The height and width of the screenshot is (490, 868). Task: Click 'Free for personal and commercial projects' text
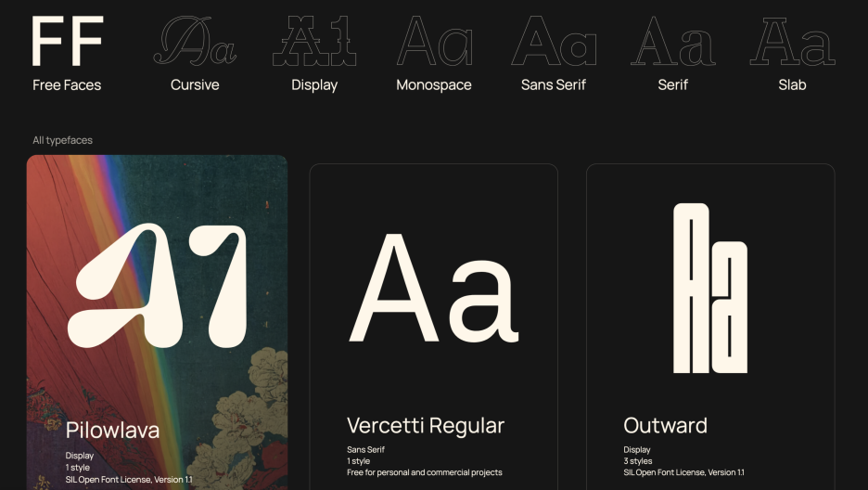[x=425, y=472]
